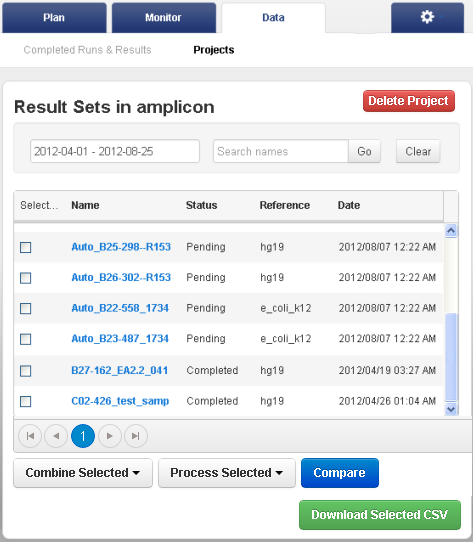Open the Auto_B22-558_1734 result link
The width and height of the screenshot is (473, 542).
point(120,308)
